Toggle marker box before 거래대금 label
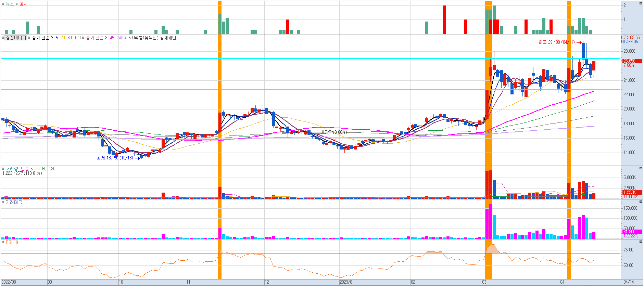 tap(3, 202)
